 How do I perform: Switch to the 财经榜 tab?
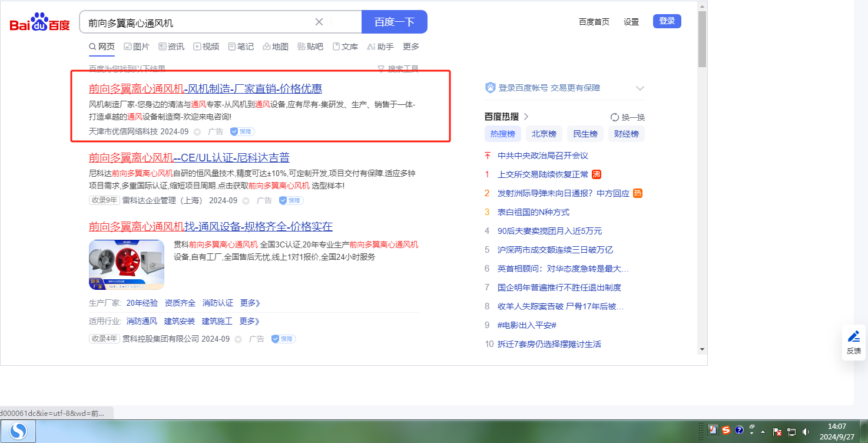coord(626,134)
